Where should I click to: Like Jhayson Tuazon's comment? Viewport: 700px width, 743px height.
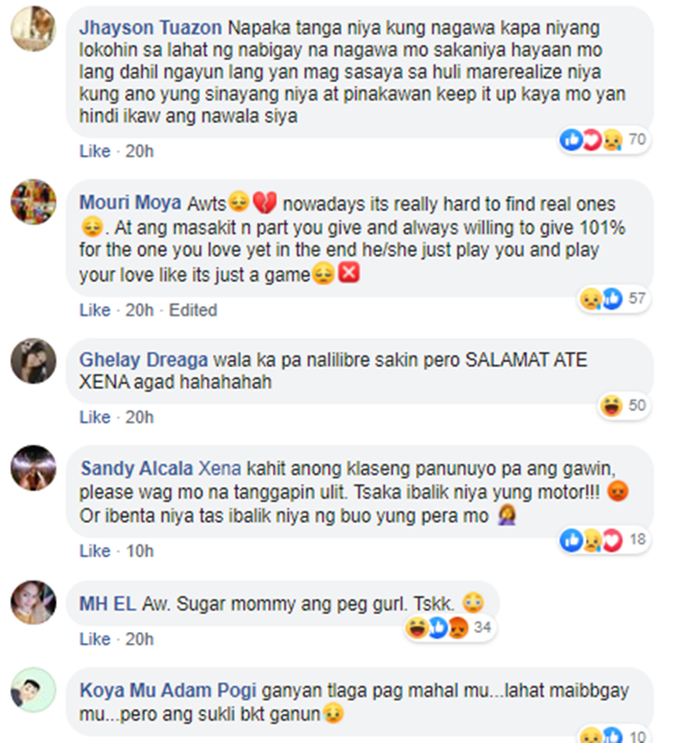click(x=95, y=151)
